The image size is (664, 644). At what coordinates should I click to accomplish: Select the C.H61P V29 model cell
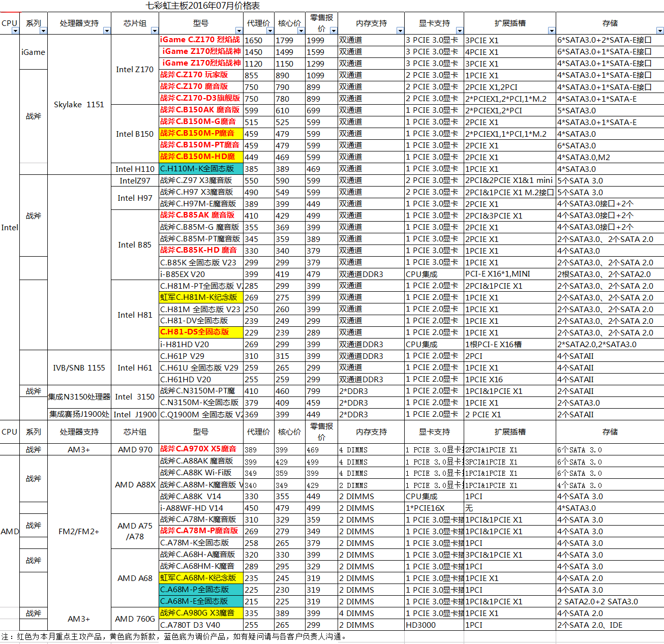pos(201,356)
